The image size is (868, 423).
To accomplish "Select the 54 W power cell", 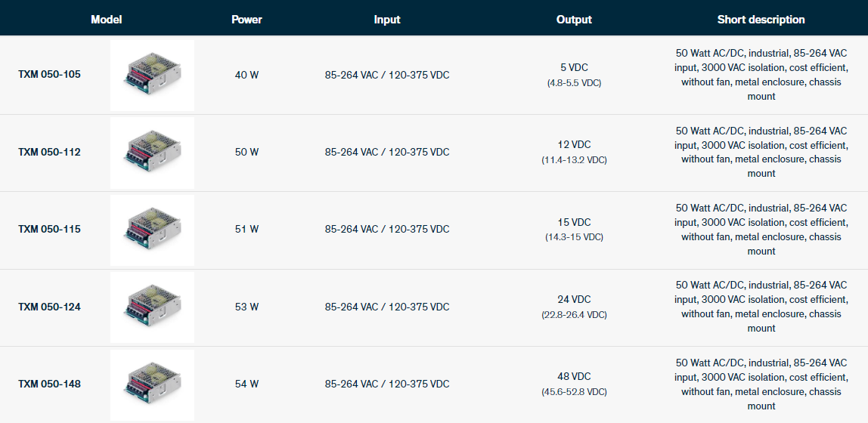I will click(x=246, y=384).
